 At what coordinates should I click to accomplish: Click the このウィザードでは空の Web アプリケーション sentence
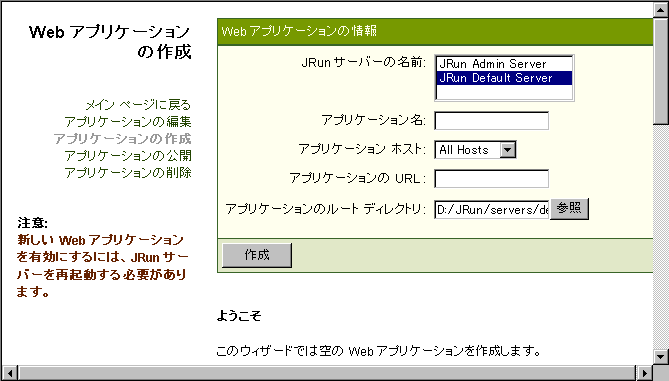[378, 351]
